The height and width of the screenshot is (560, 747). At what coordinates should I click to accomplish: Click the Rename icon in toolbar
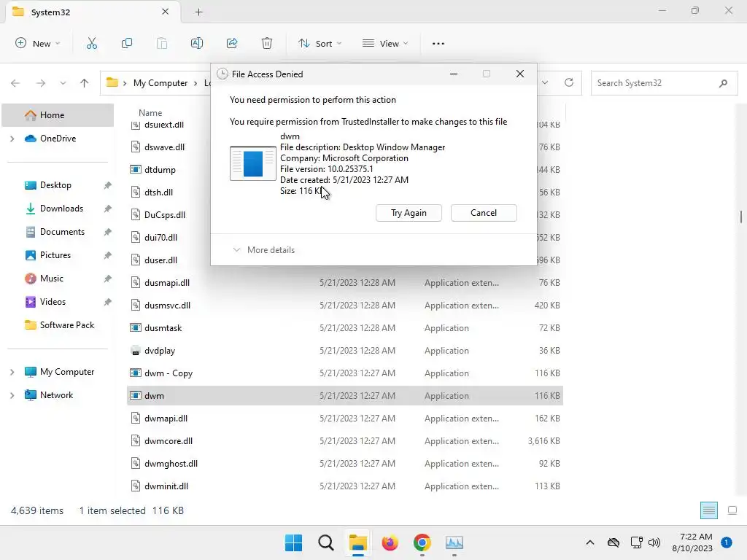pyautogui.click(x=197, y=43)
